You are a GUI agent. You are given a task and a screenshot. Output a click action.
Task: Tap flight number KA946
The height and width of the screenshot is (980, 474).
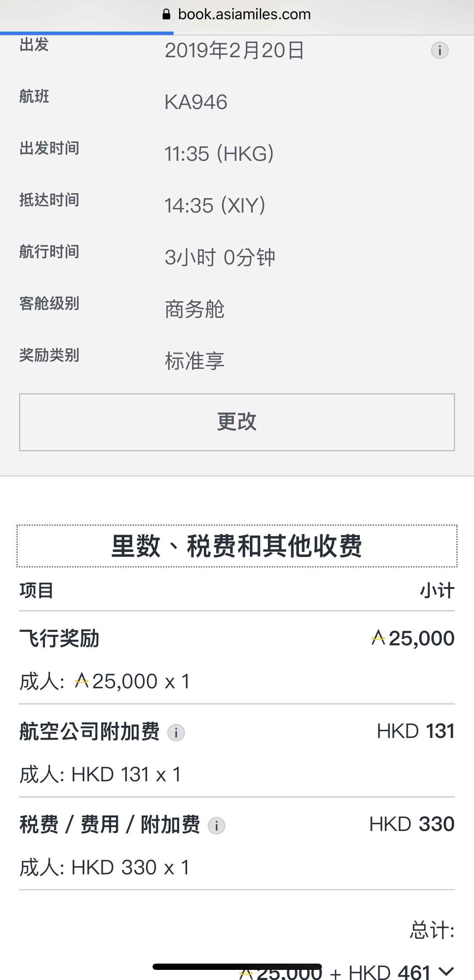[x=196, y=102]
